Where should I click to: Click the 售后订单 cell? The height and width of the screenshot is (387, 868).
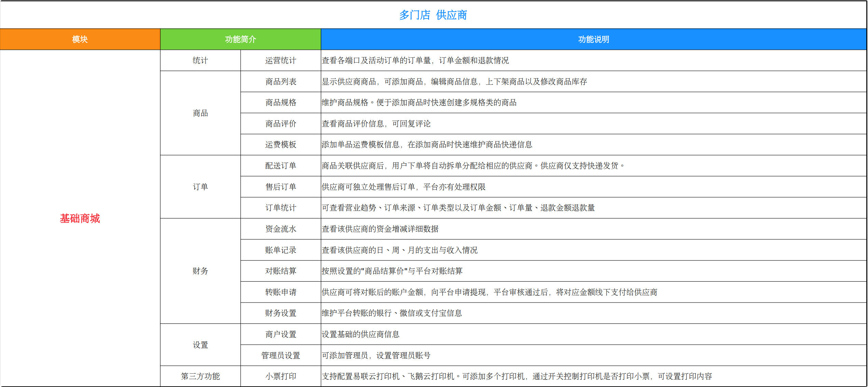(x=280, y=187)
